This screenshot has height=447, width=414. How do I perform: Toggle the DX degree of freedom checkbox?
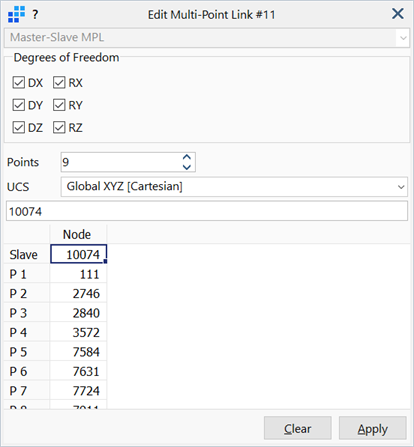click(x=19, y=83)
